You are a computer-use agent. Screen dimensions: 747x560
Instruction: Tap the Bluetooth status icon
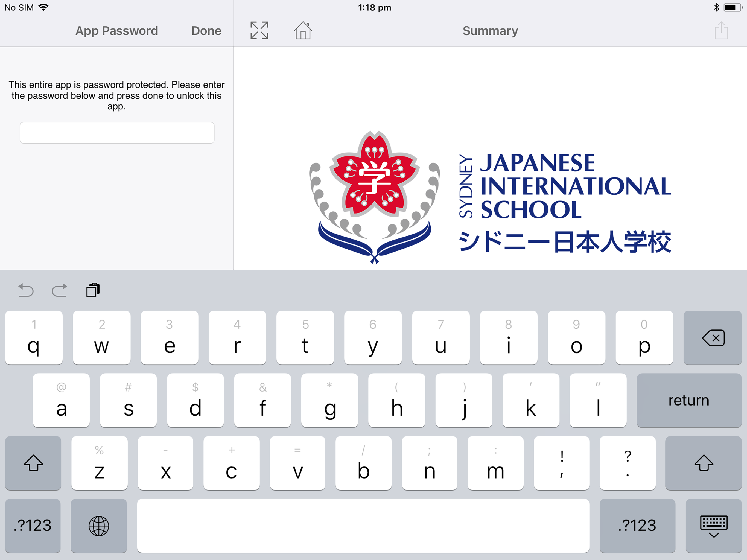click(717, 7)
